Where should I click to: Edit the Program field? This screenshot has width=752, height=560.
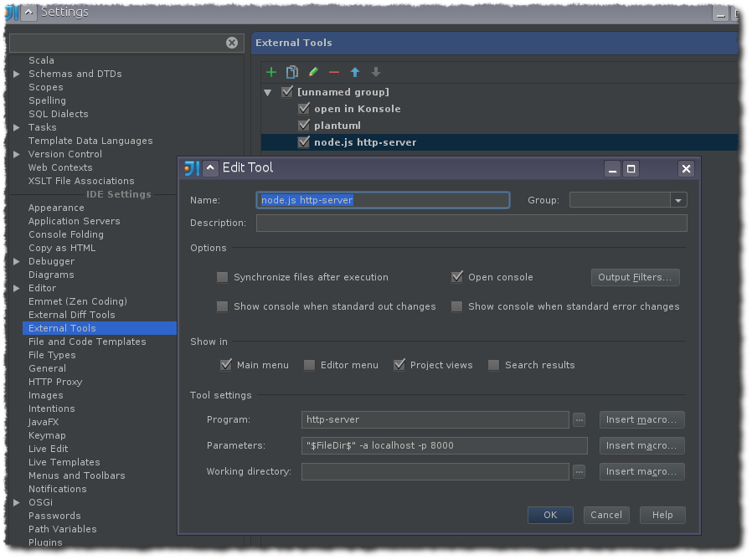pyautogui.click(x=435, y=420)
